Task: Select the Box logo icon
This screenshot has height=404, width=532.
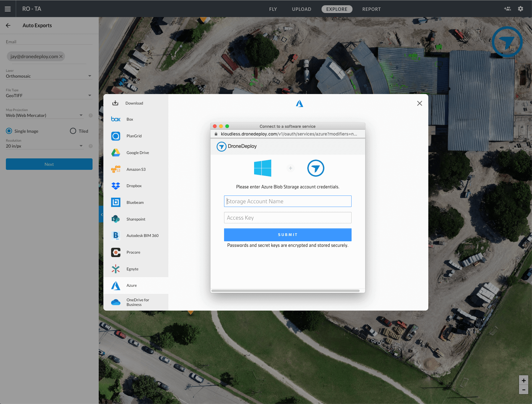Action: click(x=116, y=119)
